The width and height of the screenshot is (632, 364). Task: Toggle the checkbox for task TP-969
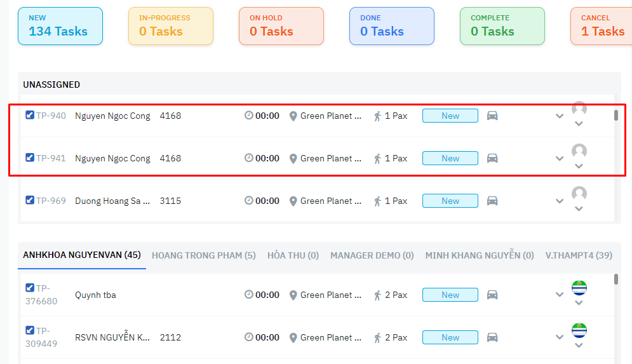tap(30, 200)
